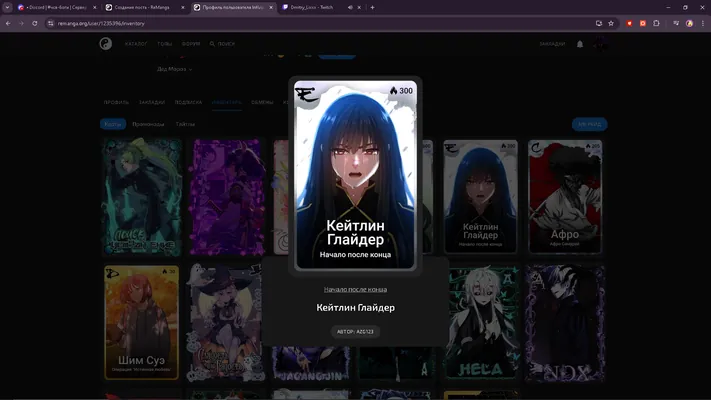Open the 'Форум' menu item

[x=191, y=44]
